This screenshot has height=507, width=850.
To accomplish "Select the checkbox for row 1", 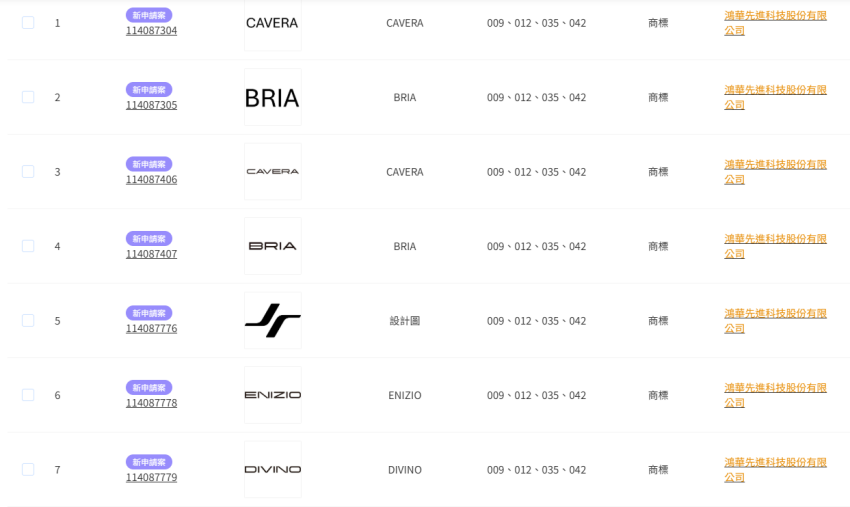I will [x=28, y=22].
